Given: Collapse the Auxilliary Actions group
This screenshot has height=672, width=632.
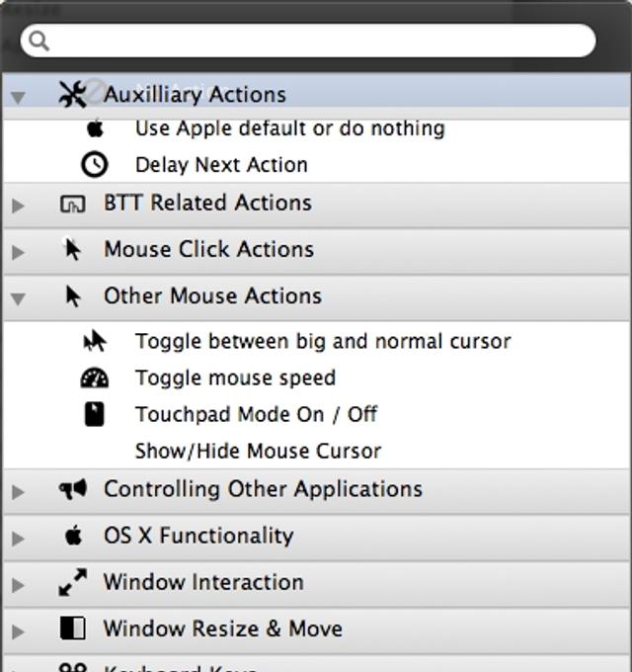Looking at the screenshot, I should pyautogui.click(x=17, y=96).
